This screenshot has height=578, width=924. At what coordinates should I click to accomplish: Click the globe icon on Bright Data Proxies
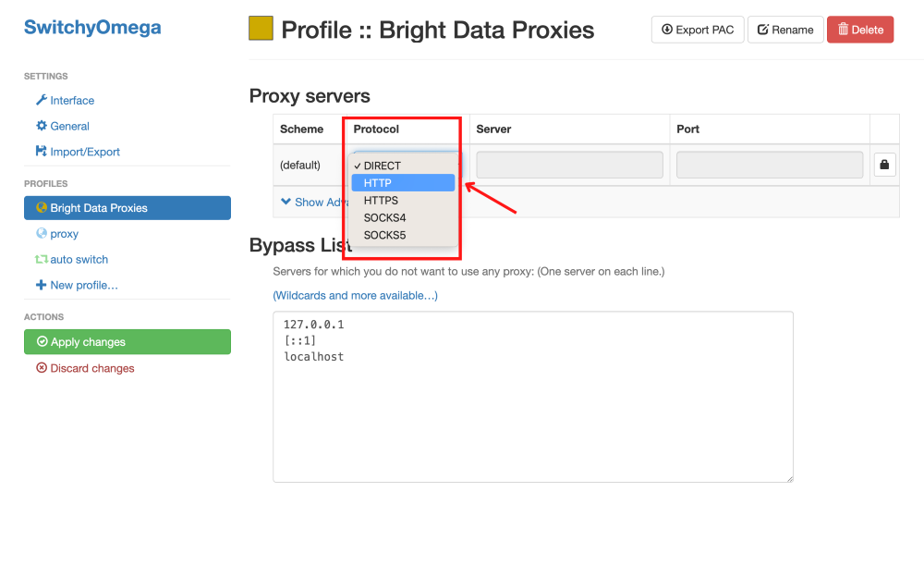tap(40, 207)
